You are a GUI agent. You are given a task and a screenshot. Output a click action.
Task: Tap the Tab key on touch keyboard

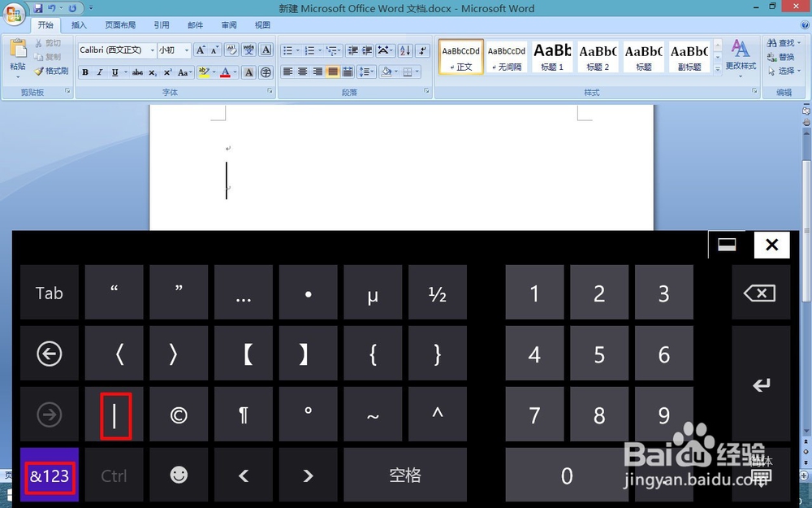(x=50, y=293)
